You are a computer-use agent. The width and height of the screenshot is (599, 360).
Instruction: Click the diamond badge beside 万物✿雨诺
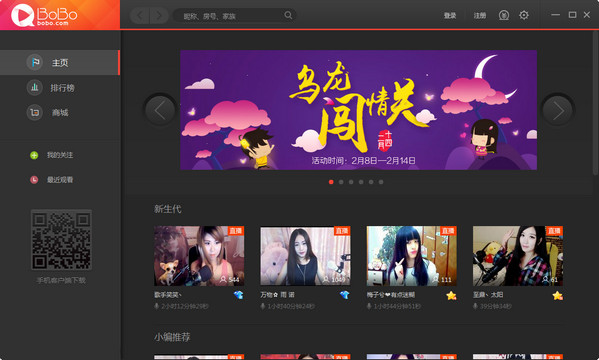pos(345,295)
